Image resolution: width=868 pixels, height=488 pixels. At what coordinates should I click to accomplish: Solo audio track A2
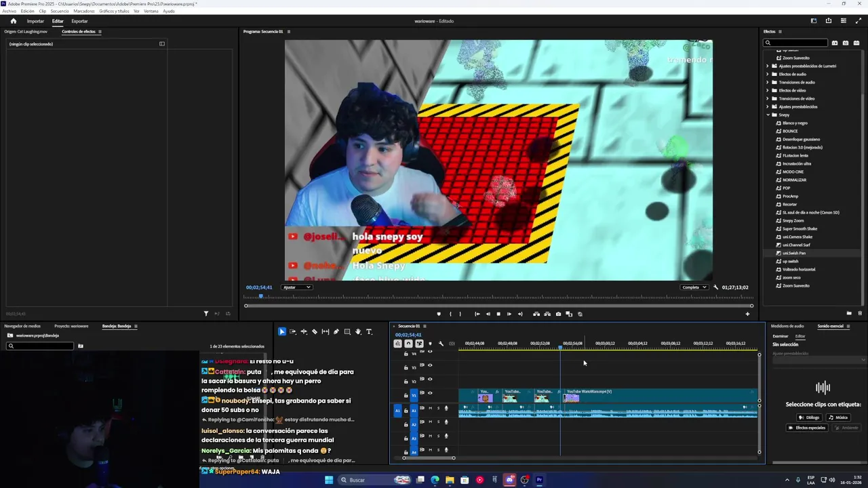pyautogui.click(x=438, y=422)
